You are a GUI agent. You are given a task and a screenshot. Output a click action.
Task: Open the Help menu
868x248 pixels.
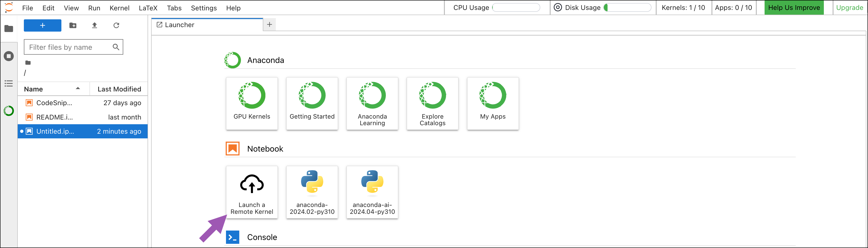233,8
